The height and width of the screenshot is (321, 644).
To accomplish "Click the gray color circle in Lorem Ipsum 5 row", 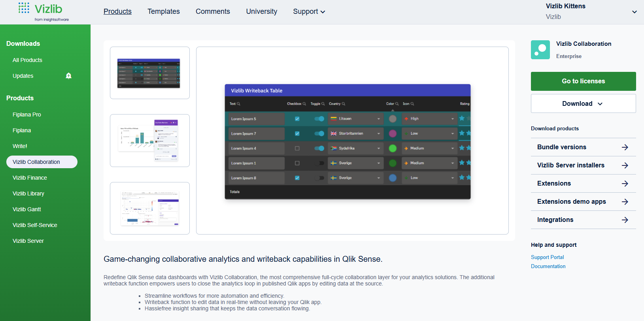I will 393,119.
